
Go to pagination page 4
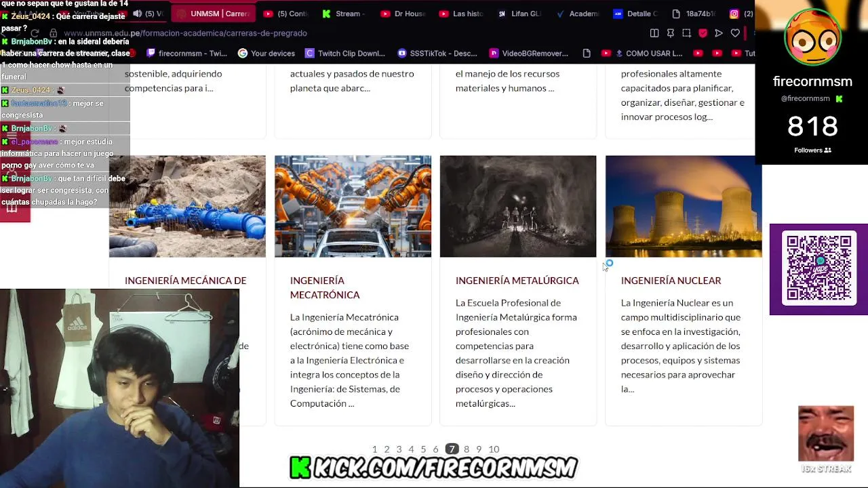pyautogui.click(x=411, y=449)
